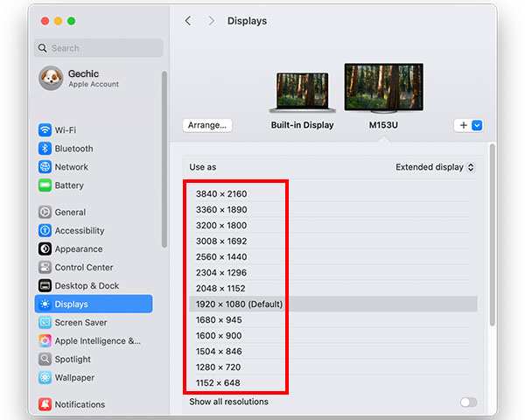Click the Search input field

coord(99,48)
